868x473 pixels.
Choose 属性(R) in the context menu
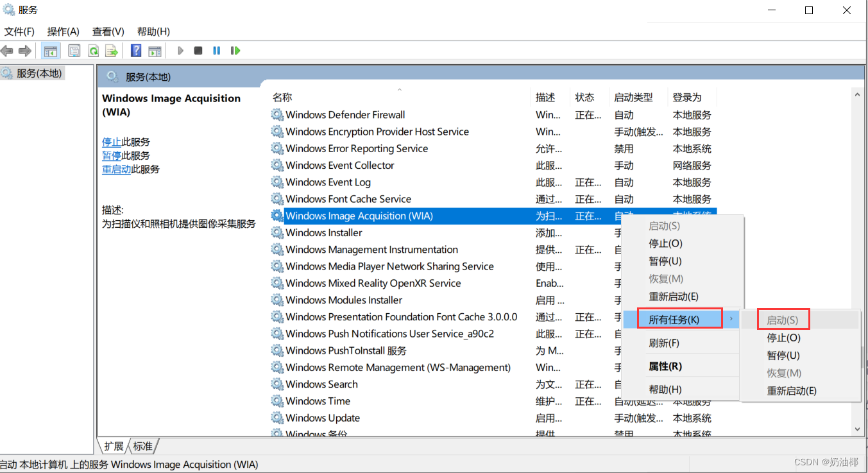pos(683,366)
